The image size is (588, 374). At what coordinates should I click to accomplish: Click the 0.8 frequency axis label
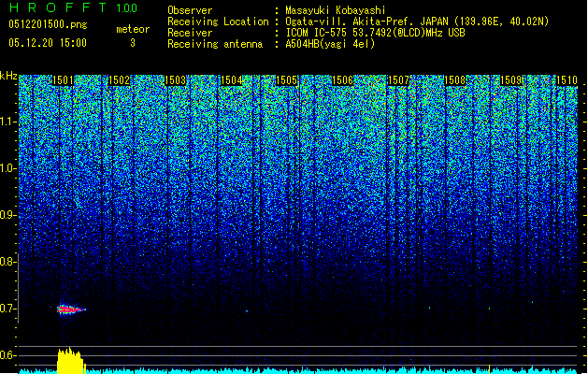point(7,262)
